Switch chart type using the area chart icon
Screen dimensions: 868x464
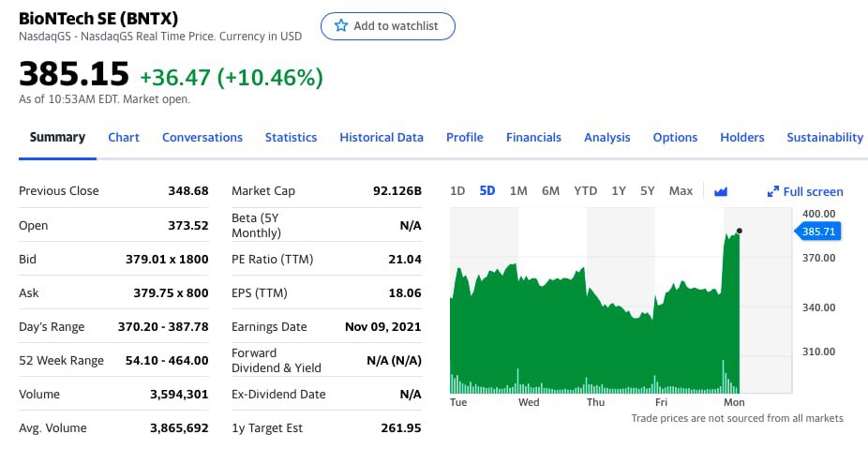point(720,191)
